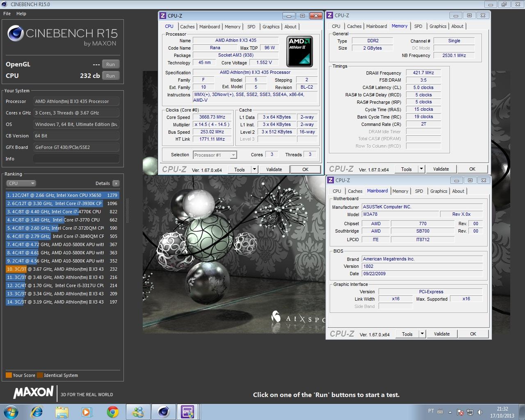Click the orange Your Score legend swatch

click(x=9, y=375)
